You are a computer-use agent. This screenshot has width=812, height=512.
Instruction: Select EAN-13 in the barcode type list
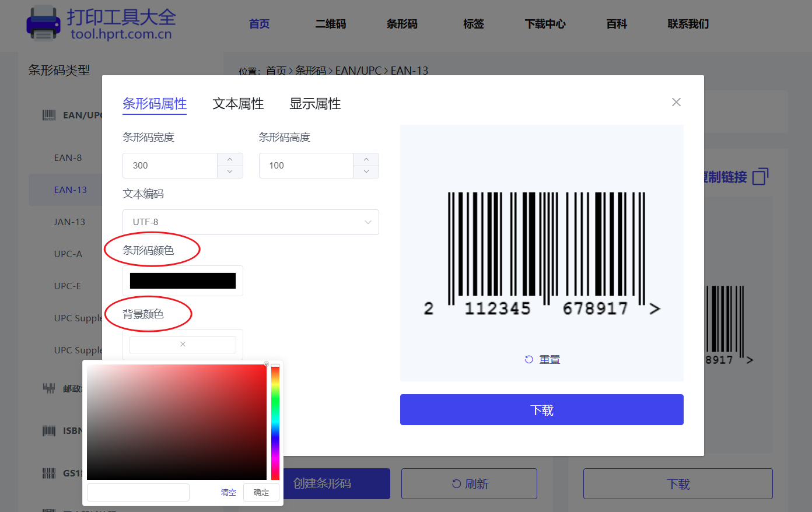[71, 190]
